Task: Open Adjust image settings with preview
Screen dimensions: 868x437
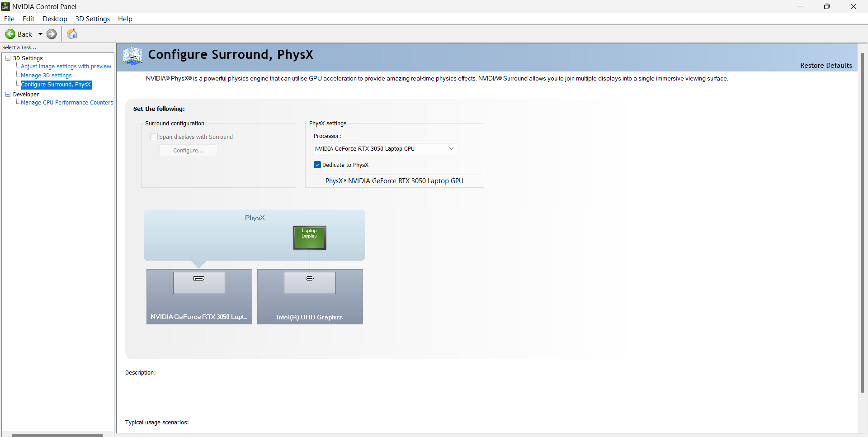Action: pyautogui.click(x=66, y=66)
